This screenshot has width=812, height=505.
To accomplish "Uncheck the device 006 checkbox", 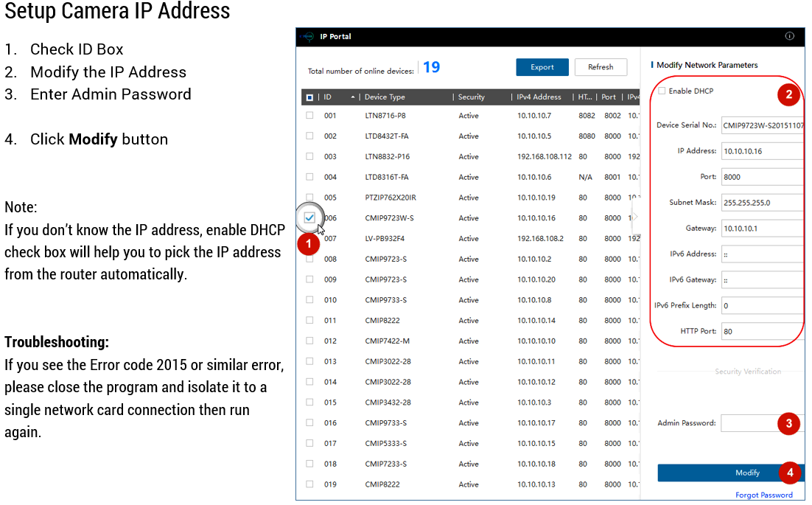I will pos(309,217).
